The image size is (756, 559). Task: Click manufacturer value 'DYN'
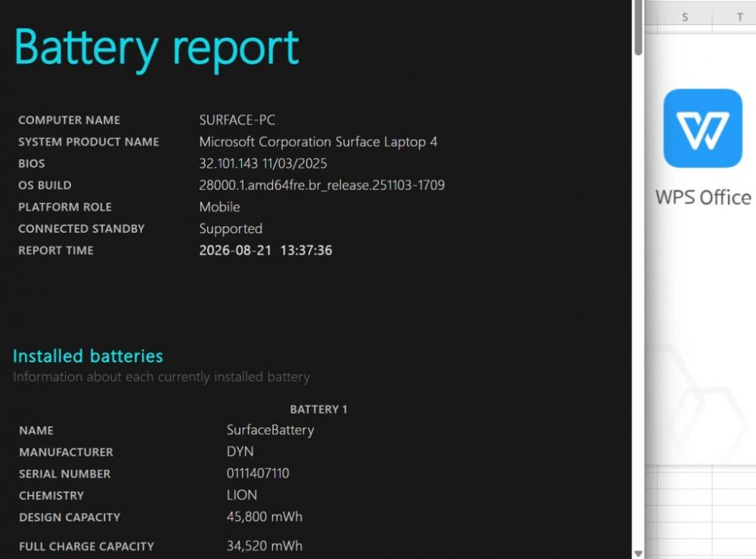[x=240, y=452]
